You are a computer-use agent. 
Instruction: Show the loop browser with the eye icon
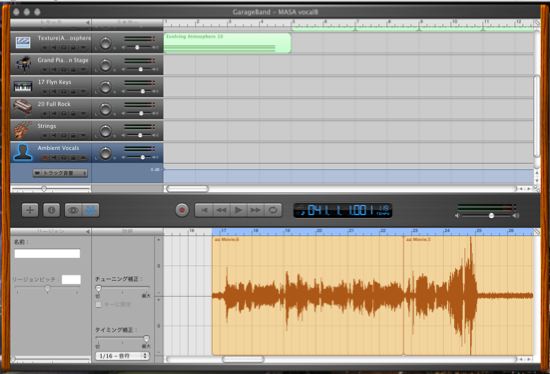(73, 210)
